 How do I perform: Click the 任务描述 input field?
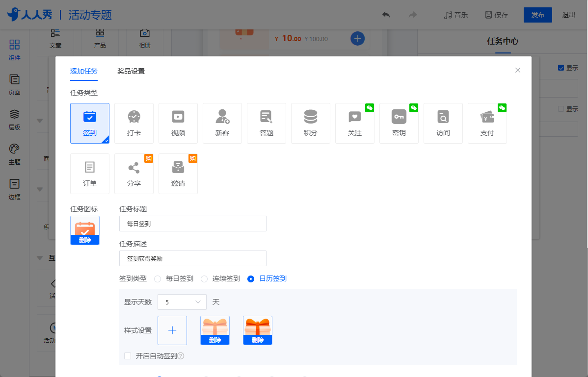pos(193,258)
